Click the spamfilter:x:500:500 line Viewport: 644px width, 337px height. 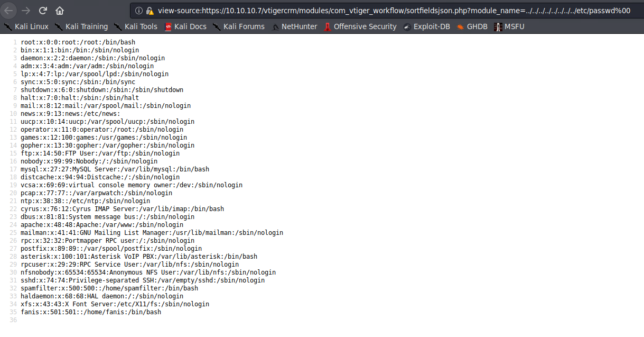109,288
